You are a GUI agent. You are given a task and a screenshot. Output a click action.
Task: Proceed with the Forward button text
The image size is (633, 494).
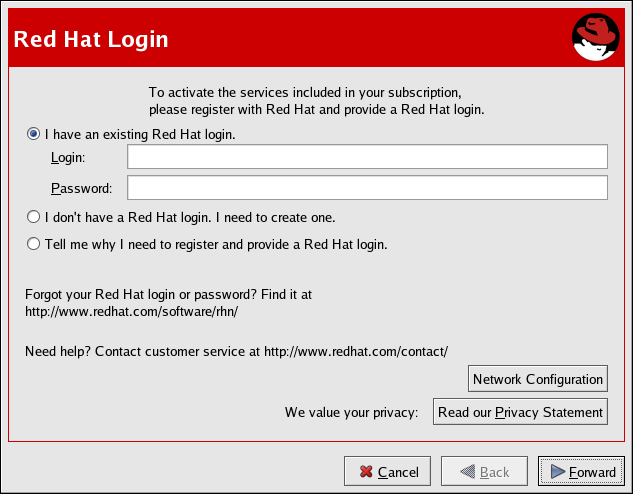(x=593, y=472)
